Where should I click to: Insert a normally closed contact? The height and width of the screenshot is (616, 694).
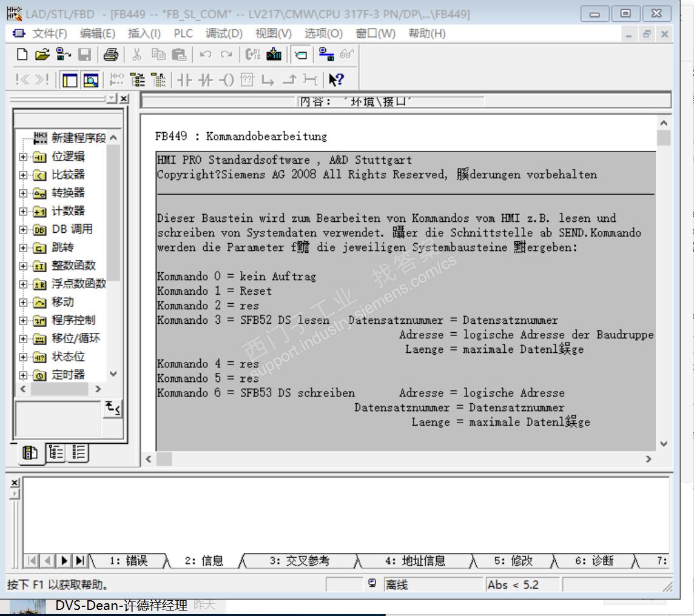tap(206, 80)
